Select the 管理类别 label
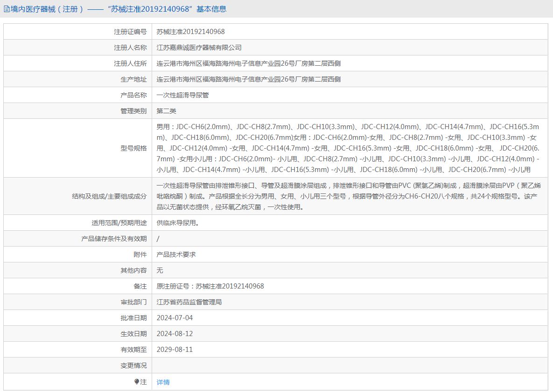Image resolution: width=553 pixels, height=392 pixels. click(x=133, y=111)
